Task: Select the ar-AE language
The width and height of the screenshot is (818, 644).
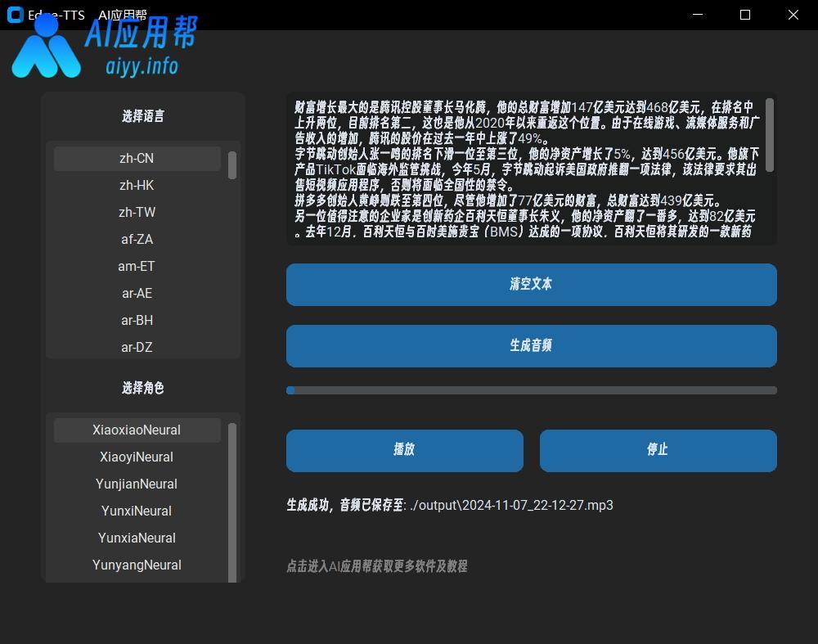Action: (137, 293)
